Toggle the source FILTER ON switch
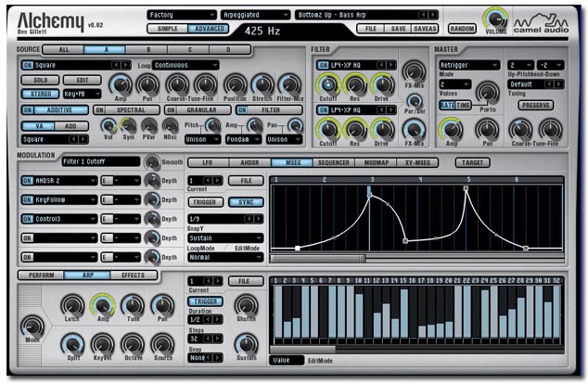The image size is (588, 384). pyautogui.click(x=242, y=110)
